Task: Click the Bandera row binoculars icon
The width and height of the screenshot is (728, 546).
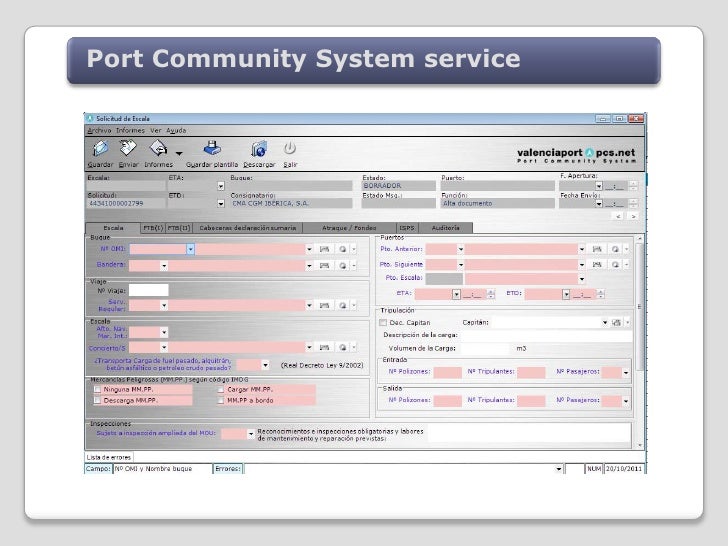Action: (325, 266)
